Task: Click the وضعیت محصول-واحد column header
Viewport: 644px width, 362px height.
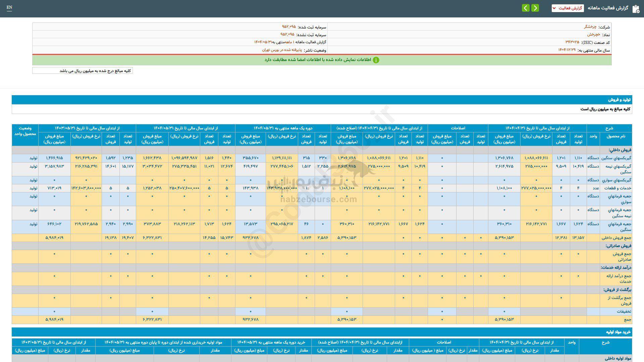Action: (25, 131)
